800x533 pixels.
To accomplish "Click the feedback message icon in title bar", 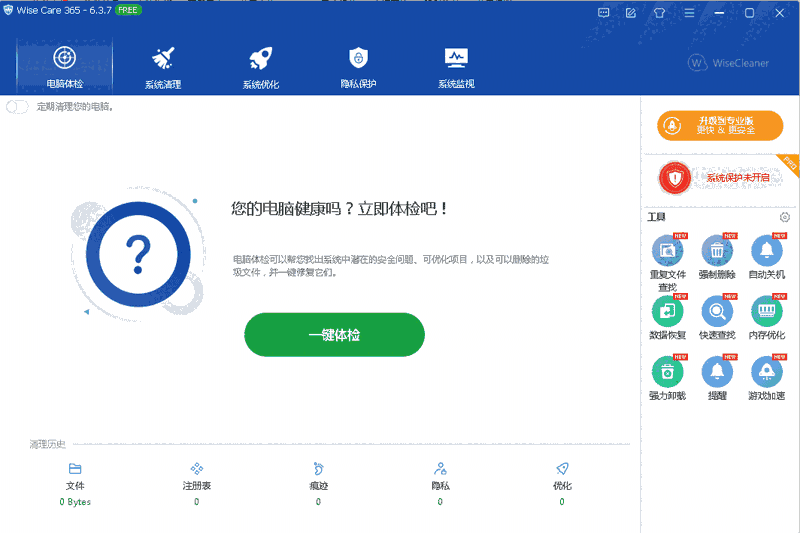I will tap(604, 13).
